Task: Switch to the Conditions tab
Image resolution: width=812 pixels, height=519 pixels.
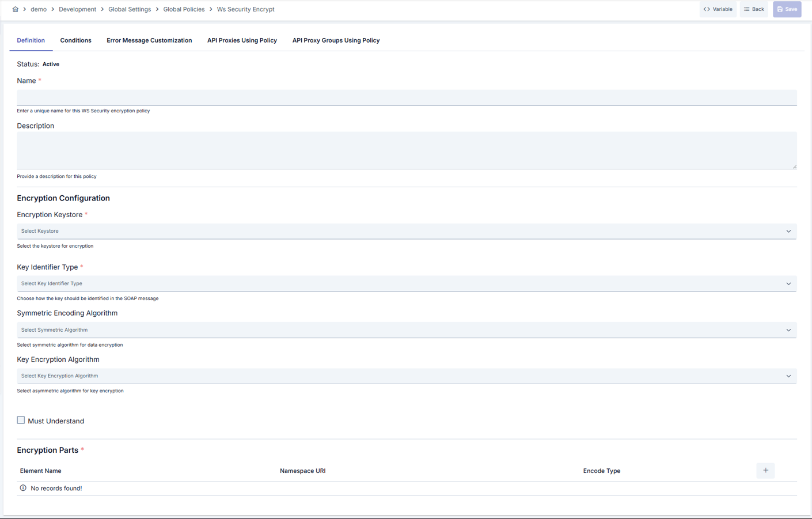Action: pos(75,40)
